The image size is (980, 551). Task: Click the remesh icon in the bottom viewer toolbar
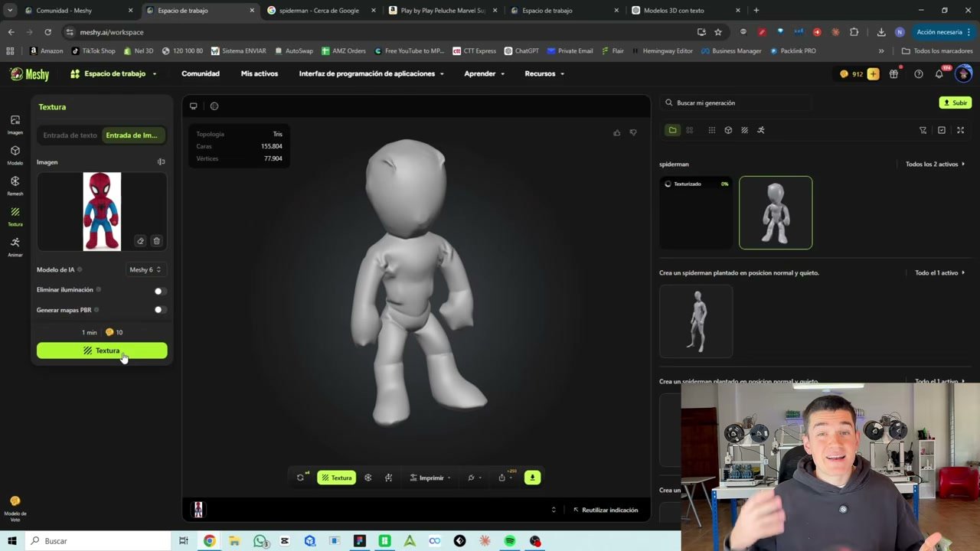(368, 478)
